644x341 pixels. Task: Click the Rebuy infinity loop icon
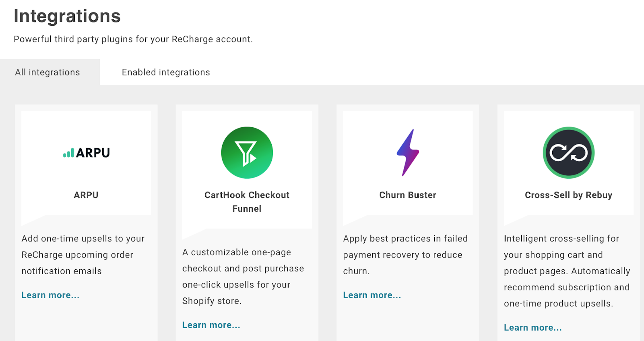(568, 153)
